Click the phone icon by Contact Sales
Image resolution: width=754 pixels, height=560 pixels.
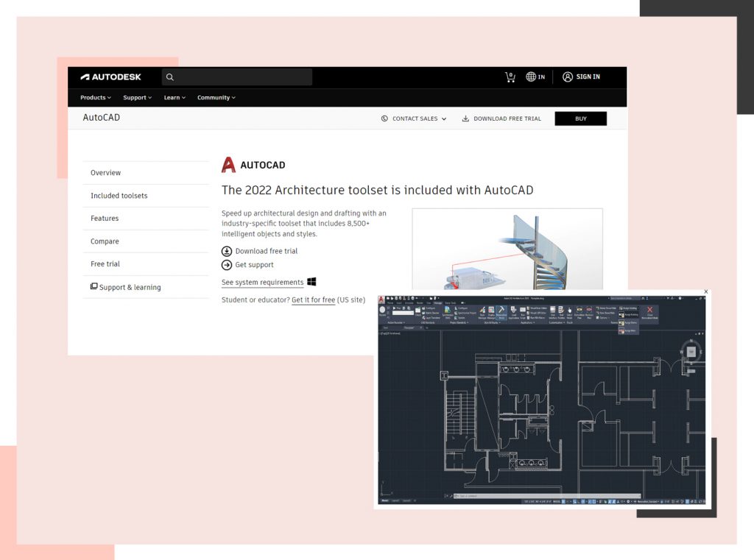pyautogui.click(x=384, y=118)
